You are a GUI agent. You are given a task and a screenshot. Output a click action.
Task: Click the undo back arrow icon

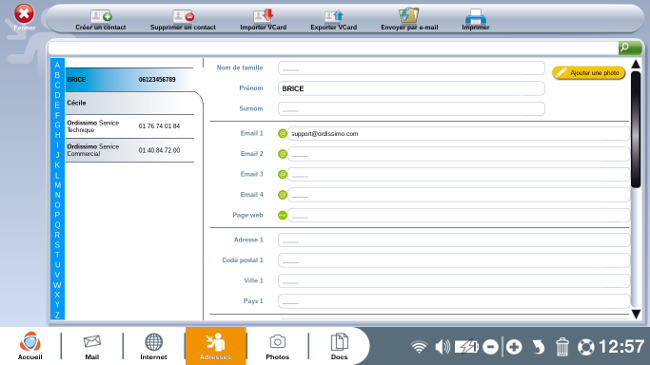click(x=538, y=347)
